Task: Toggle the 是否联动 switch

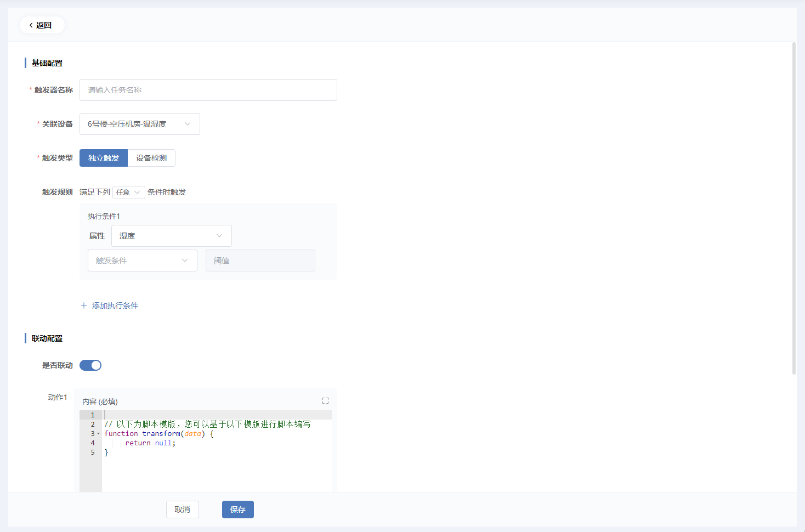Action: coord(90,365)
